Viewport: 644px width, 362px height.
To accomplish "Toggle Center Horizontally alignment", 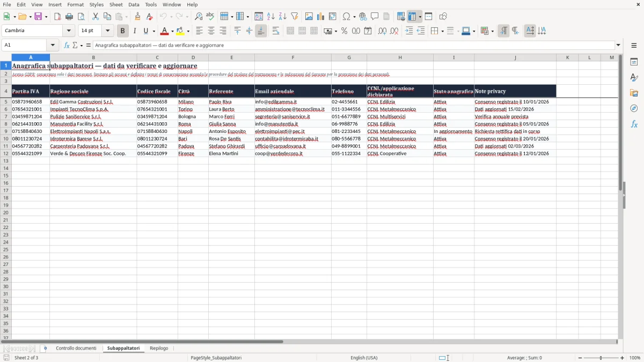I will (x=211, y=31).
